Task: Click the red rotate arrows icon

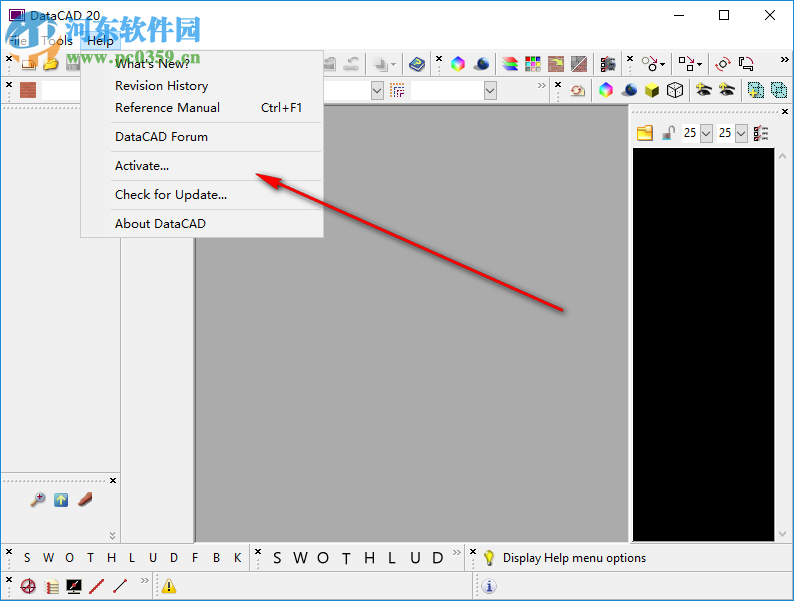Action: point(723,64)
